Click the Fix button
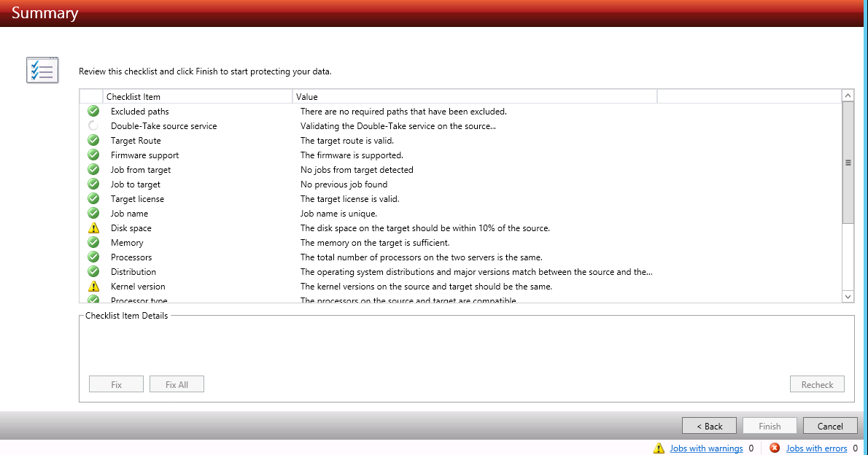Image resolution: width=868 pixels, height=455 pixels. [116, 384]
